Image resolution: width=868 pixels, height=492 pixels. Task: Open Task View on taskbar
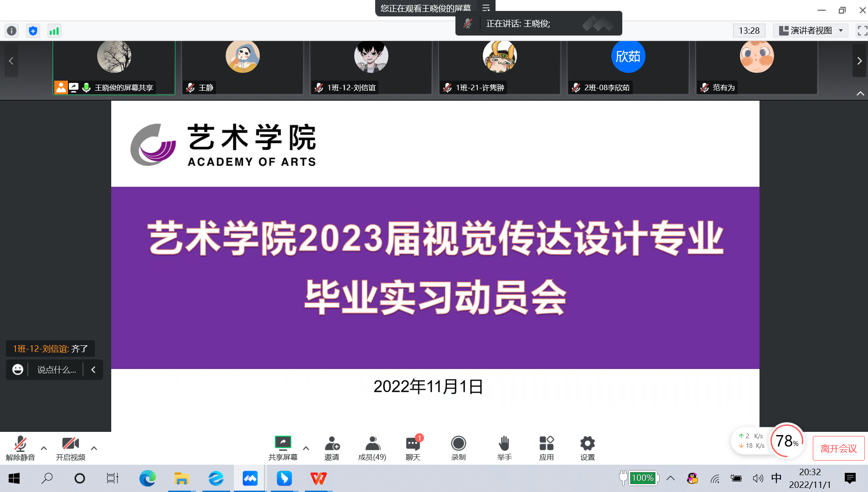(113, 478)
